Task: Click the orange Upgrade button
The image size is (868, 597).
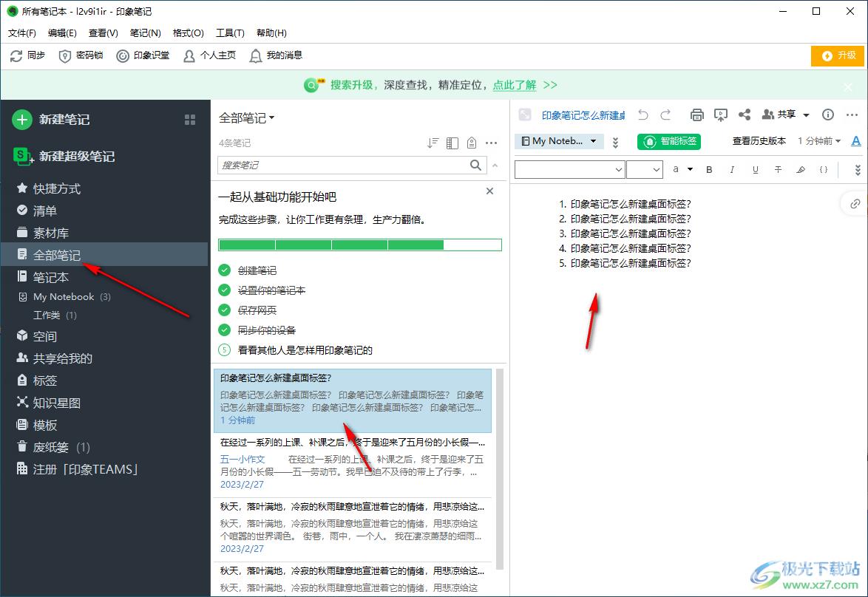Action: [838, 56]
